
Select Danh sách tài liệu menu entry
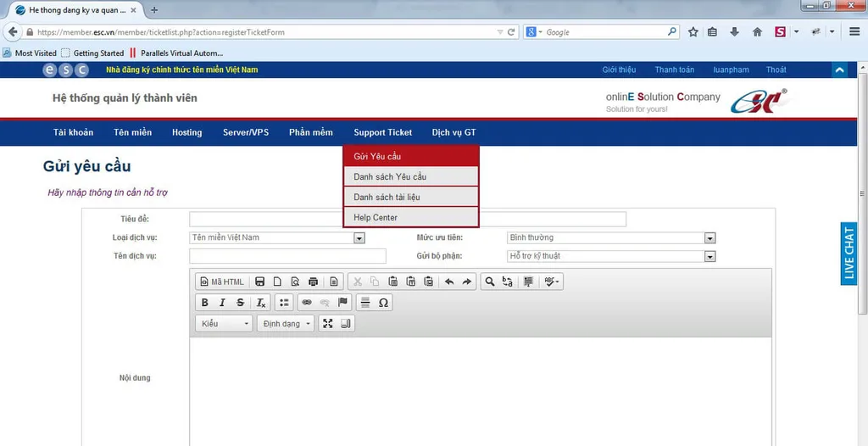click(x=411, y=198)
